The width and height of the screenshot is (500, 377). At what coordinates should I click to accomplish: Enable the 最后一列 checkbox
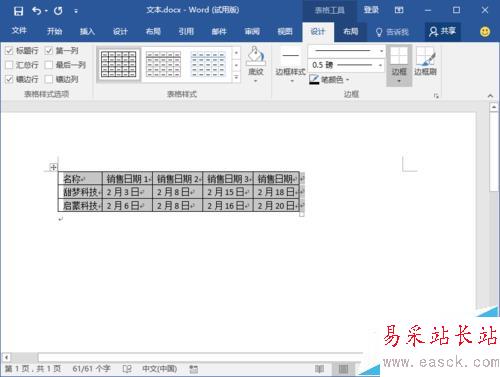tap(49, 65)
